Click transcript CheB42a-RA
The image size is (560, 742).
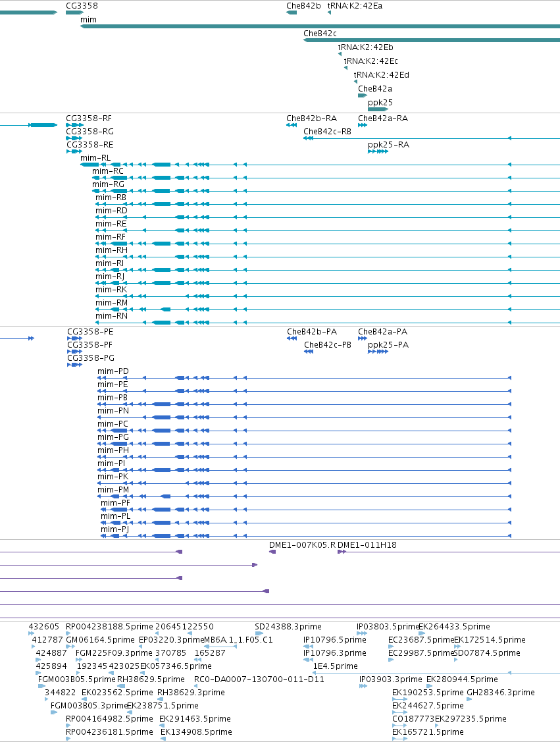[383, 119]
